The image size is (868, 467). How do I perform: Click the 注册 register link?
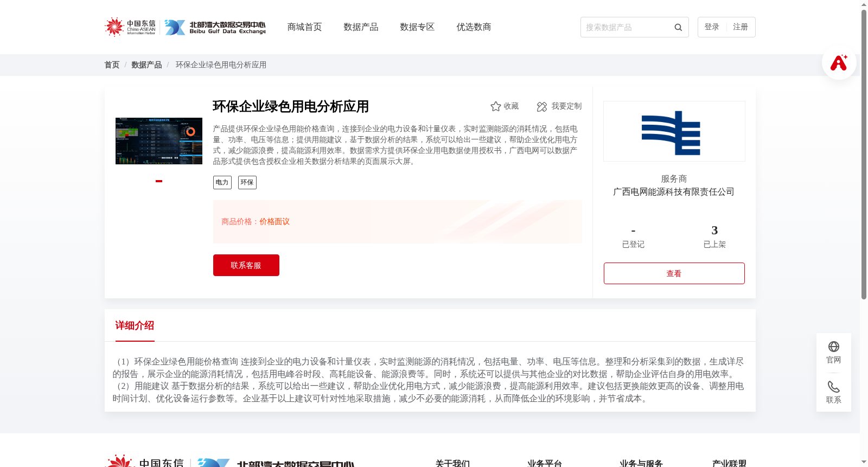(x=741, y=27)
